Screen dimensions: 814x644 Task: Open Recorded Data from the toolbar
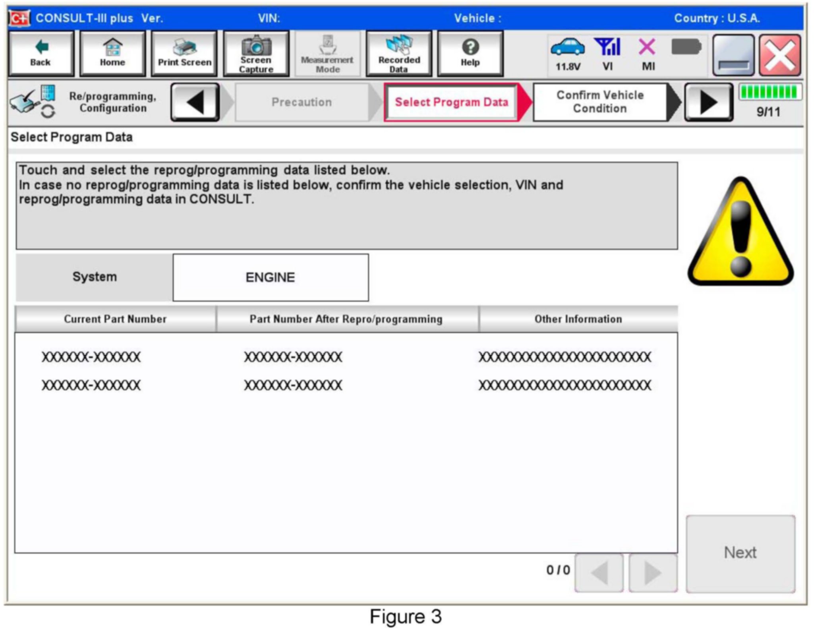pos(399,54)
